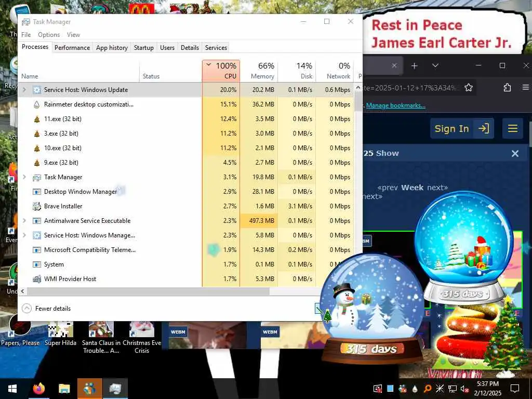The width and height of the screenshot is (532, 399).
Task: Open the browser application hamburger menu
Action: coord(526,87)
